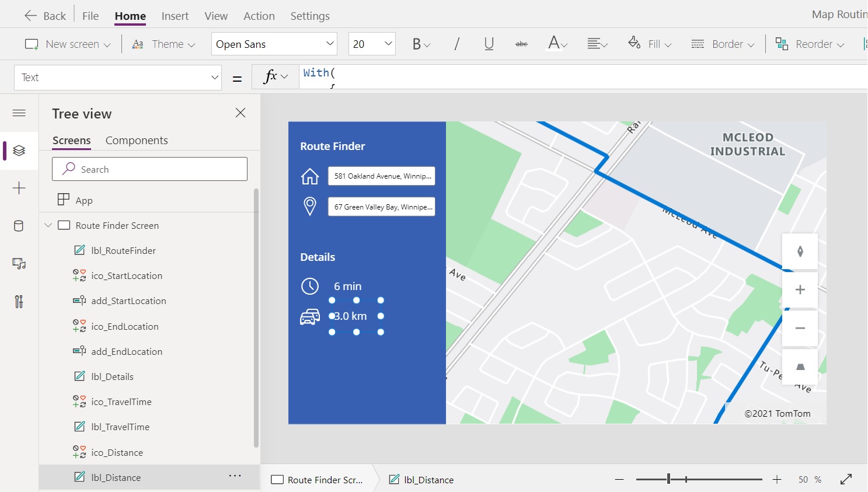868x492 pixels.
Task: Click the Back button
Action: pos(45,16)
